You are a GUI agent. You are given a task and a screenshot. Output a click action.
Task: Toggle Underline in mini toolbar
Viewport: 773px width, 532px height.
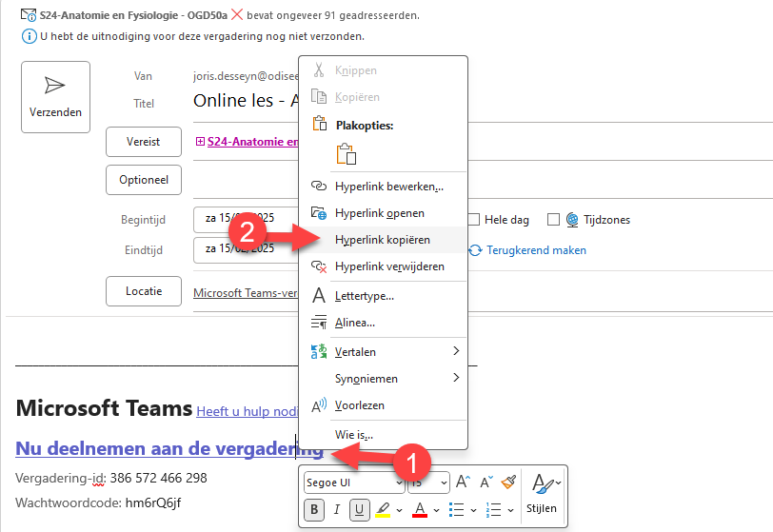(x=360, y=510)
